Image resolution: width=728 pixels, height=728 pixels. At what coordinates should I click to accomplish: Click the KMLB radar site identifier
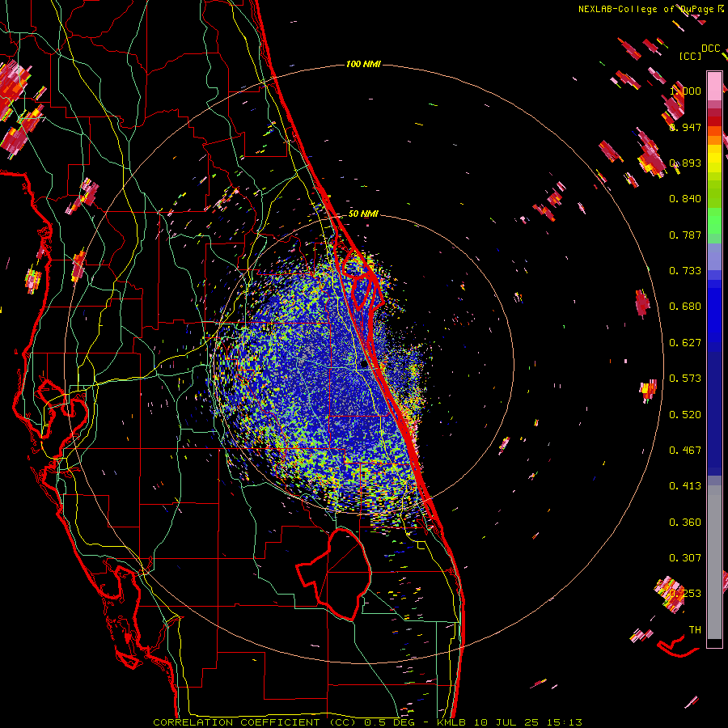click(x=451, y=722)
